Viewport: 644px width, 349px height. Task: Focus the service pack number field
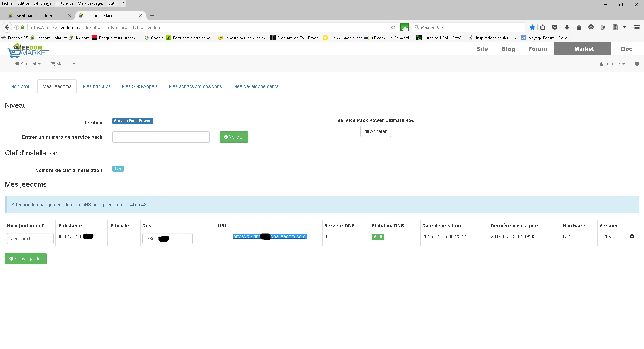[x=161, y=137]
